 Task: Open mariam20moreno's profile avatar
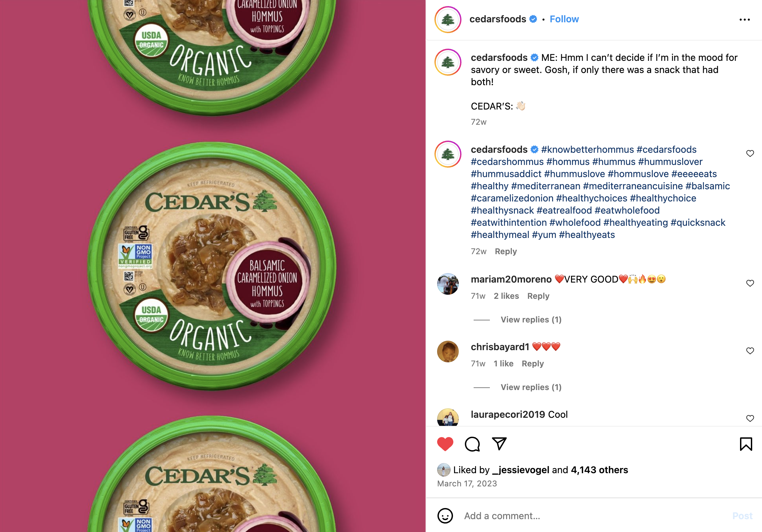pos(448,284)
